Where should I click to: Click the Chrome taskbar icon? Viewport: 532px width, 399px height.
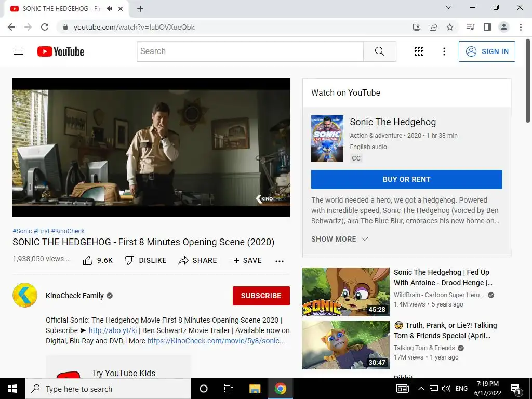[280, 389]
